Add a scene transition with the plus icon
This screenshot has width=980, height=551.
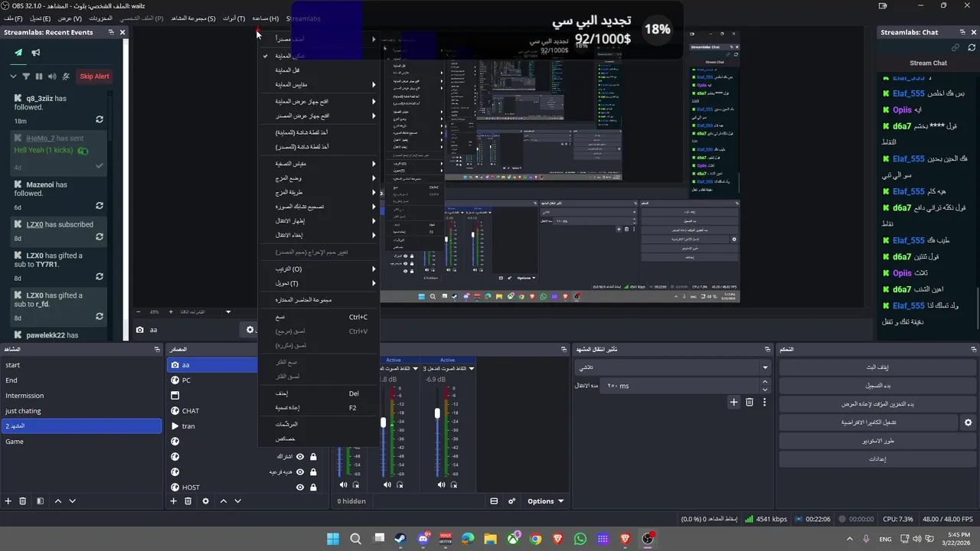click(733, 402)
